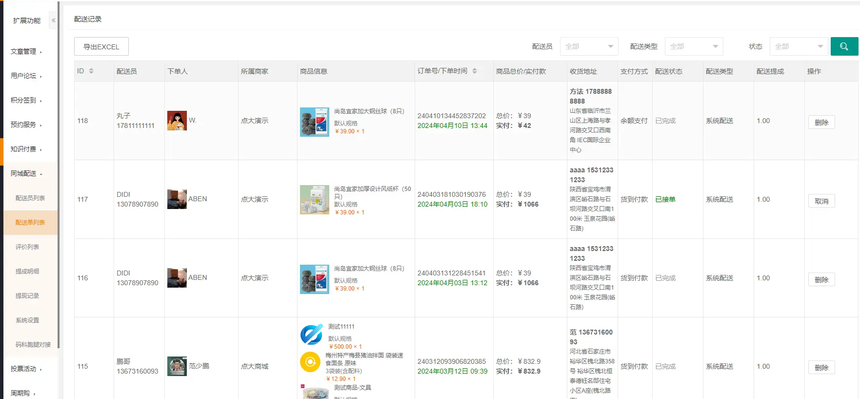Open 范少鹏's avatar in row 115
The image size is (860, 399).
tap(177, 366)
